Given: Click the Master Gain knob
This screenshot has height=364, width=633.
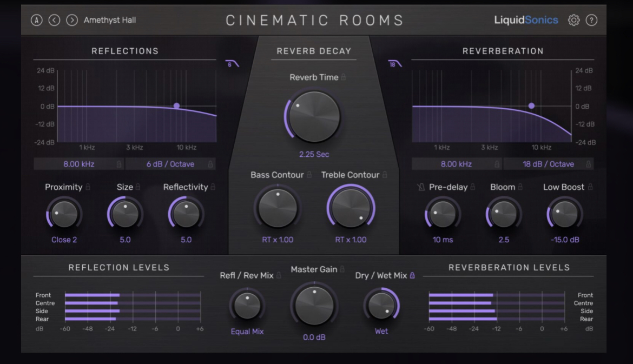Looking at the screenshot, I should (x=314, y=305).
